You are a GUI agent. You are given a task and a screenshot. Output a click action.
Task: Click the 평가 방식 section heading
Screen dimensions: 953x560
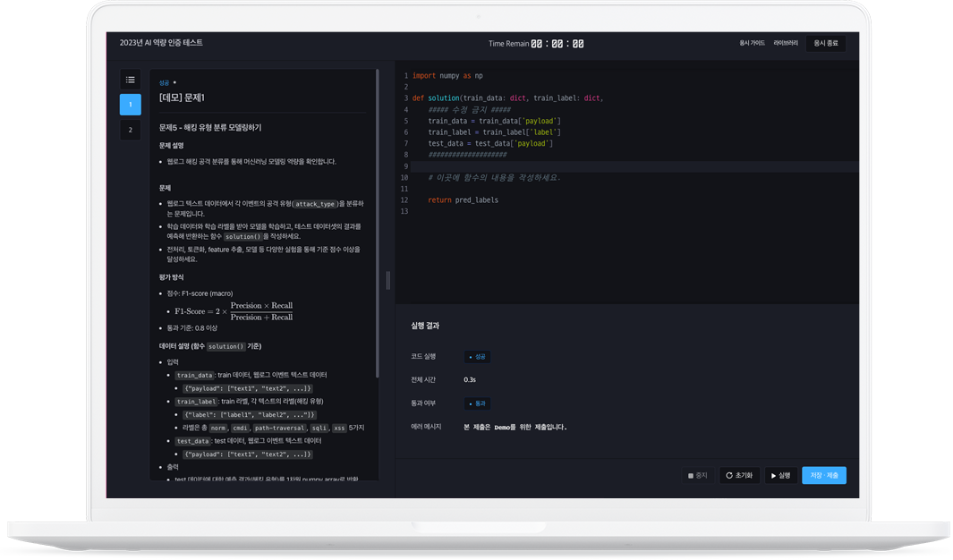172,277
